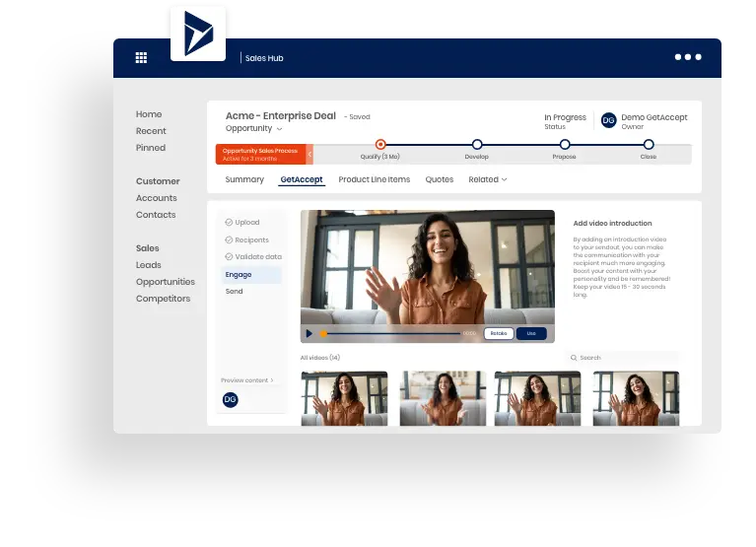The width and height of the screenshot is (756, 547).
Task: Select the Qualify stage marker
Action: point(380,144)
